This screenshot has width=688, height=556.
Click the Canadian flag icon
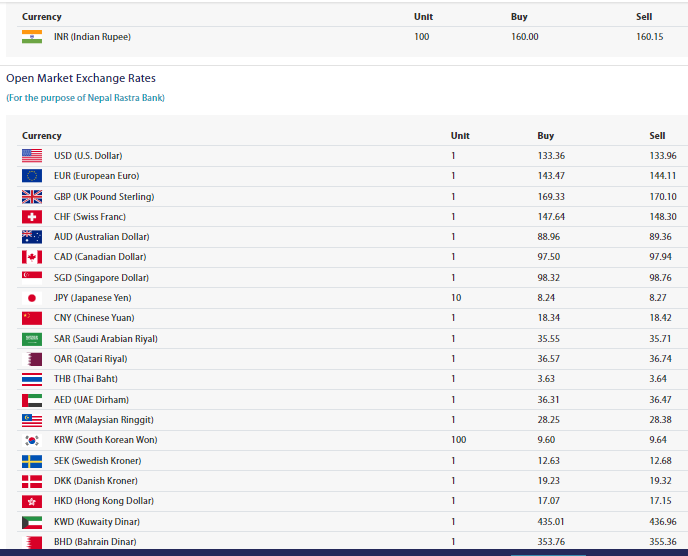(x=32, y=257)
